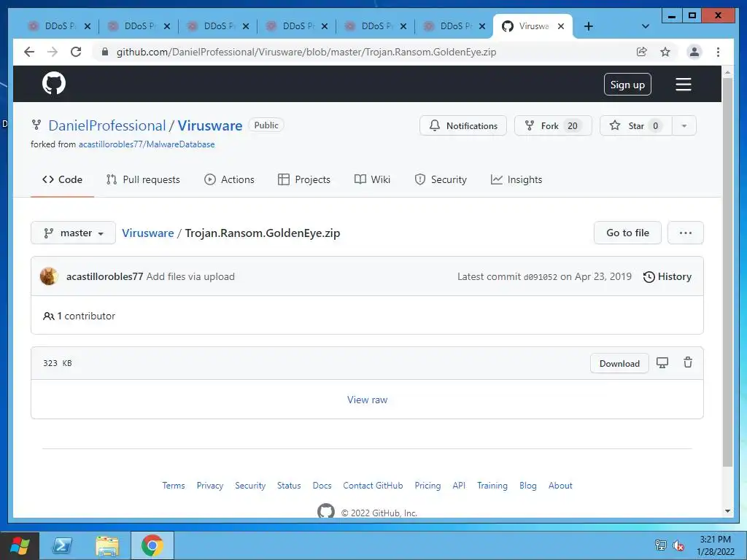Image resolution: width=747 pixels, height=560 pixels.
Task: Click the Go to file button
Action: pos(627,233)
